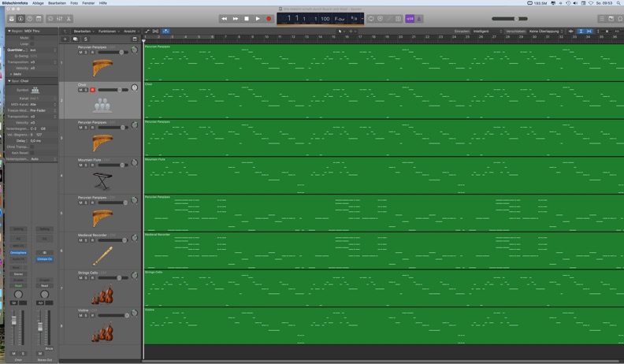The height and width of the screenshot is (364, 624).
Task: Solo the Violine track
Action: [86, 315]
